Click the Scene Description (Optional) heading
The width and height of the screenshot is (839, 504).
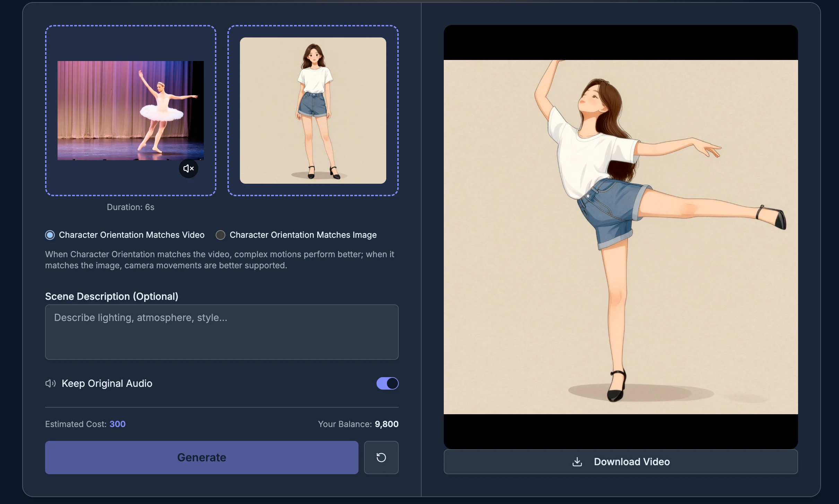point(112,296)
